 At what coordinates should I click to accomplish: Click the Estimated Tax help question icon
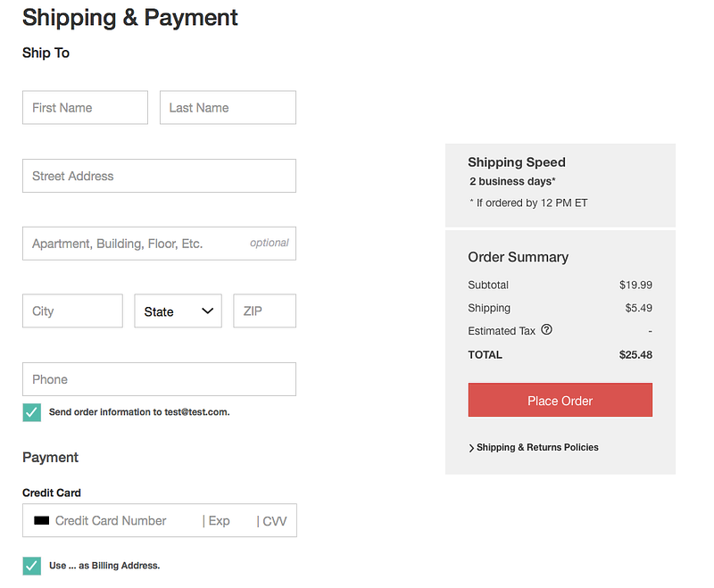pos(546,329)
